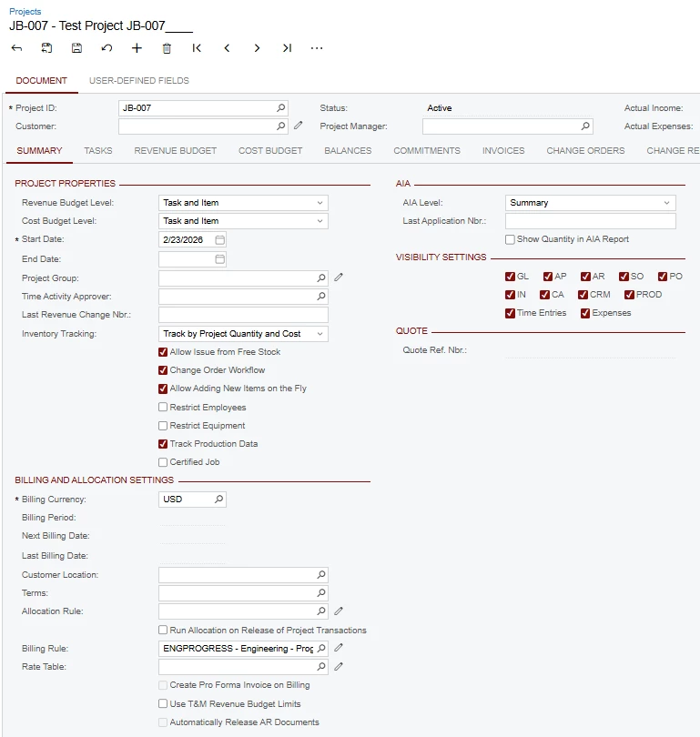
Task: Click Last Revenue Change Nbr. field
Action: pos(243,315)
